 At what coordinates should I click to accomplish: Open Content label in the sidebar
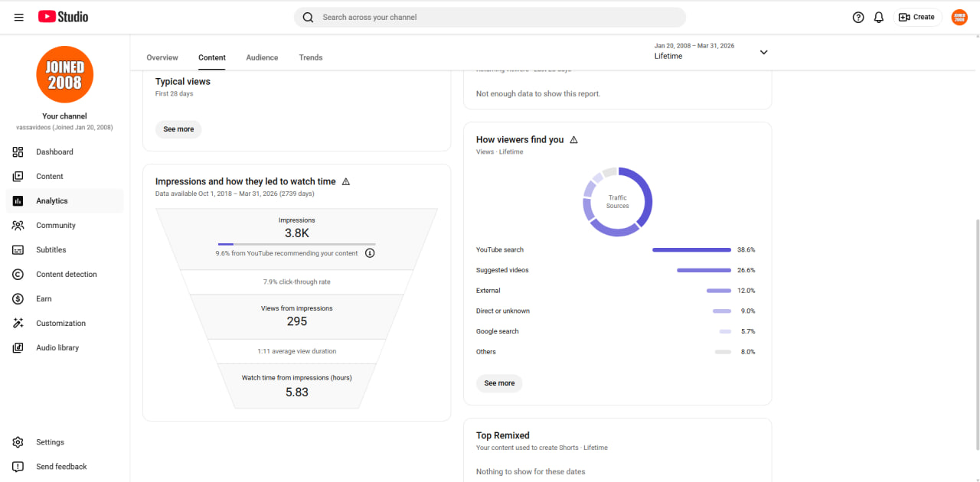50,176
